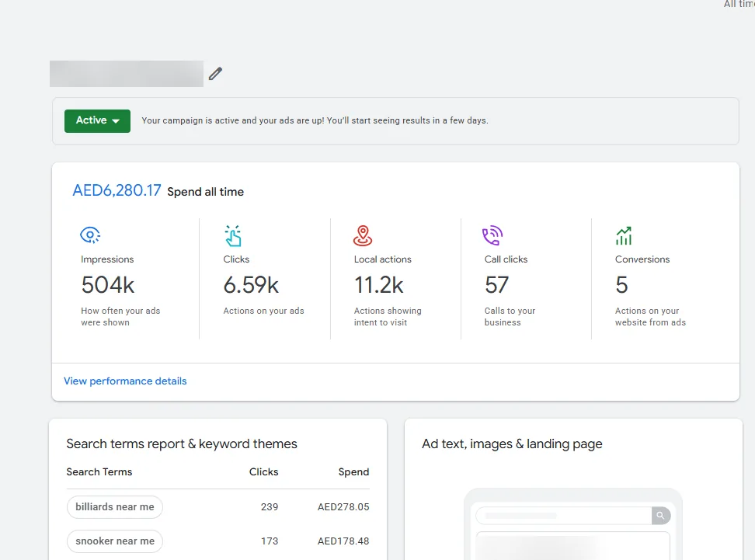Image resolution: width=755 pixels, height=560 pixels.
Task: Click 'Actions showing intent to visit' description
Action: click(x=388, y=317)
